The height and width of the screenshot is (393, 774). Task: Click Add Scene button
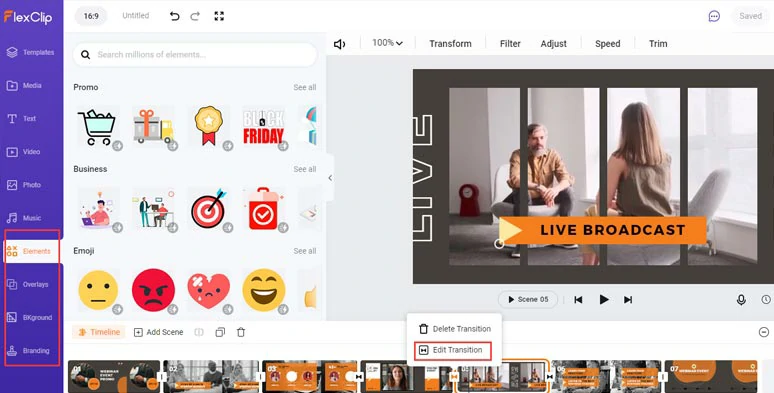158,332
